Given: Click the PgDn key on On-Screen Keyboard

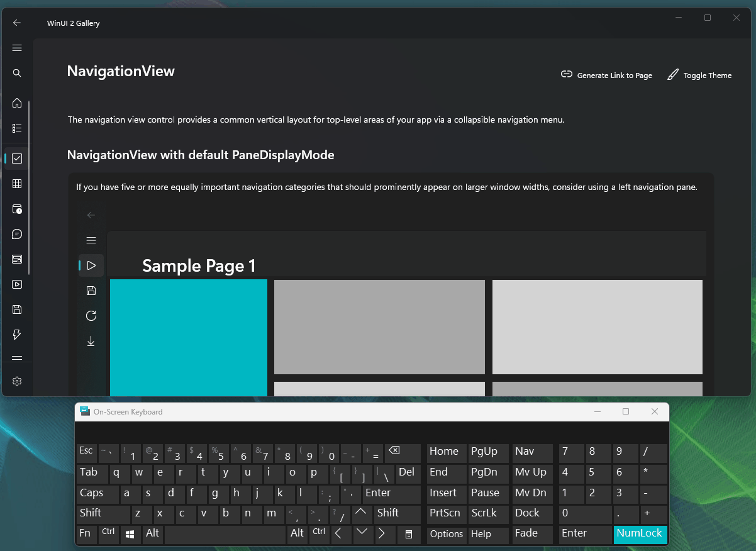Looking at the screenshot, I should click(488, 473).
